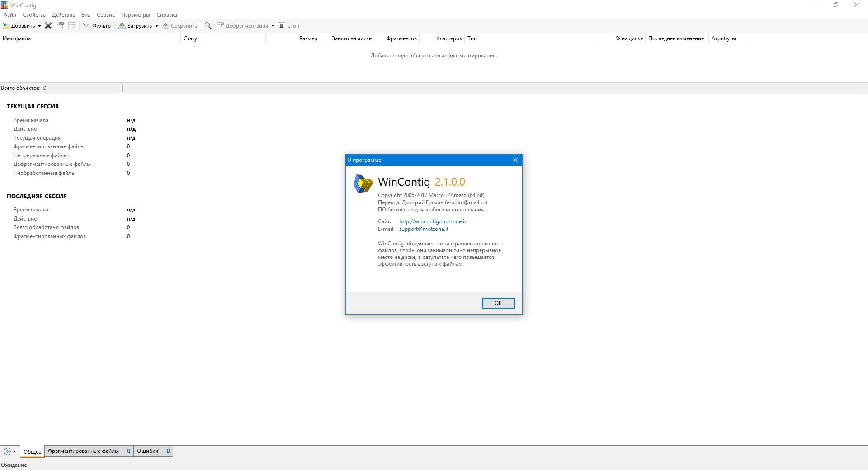Click the Дефрагментация toolbar button
Image resolution: width=868 pixels, height=470 pixels.
[x=242, y=26]
